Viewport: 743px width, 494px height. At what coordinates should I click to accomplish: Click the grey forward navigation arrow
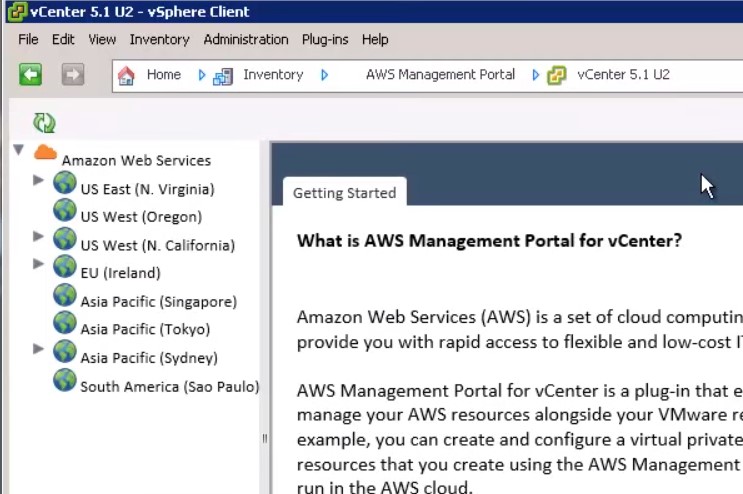[73, 74]
